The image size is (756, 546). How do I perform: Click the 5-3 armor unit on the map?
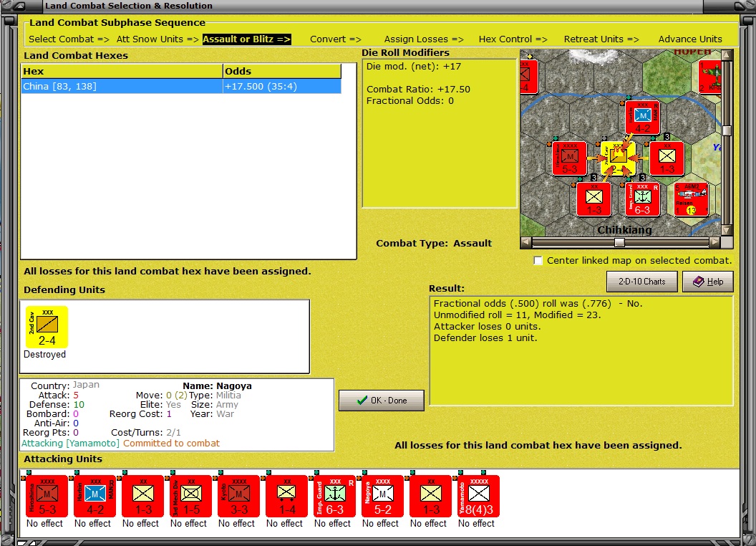pos(569,158)
